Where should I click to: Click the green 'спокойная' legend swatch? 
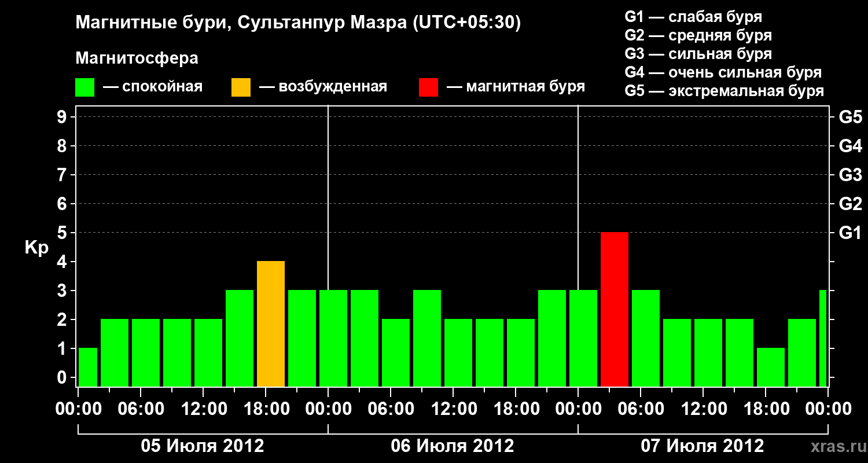coord(85,87)
